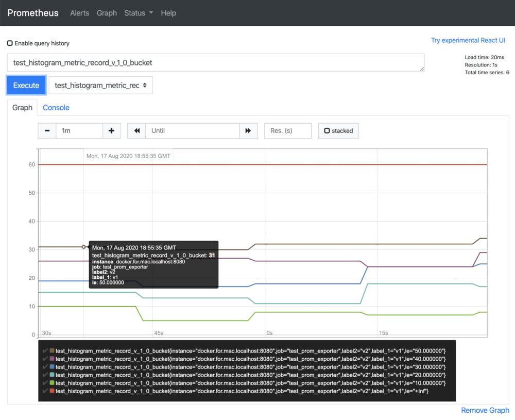Toggle checkmark for le="10.000000" series

click(x=45, y=383)
